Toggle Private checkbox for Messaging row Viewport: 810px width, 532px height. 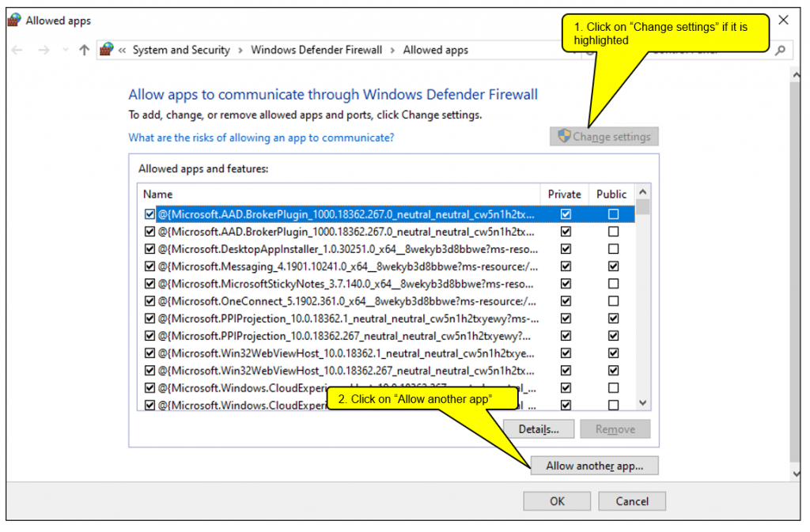(x=566, y=266)
